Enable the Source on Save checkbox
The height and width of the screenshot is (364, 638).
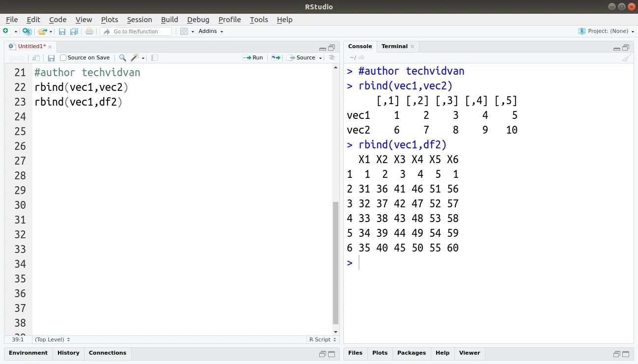(63, 57)
